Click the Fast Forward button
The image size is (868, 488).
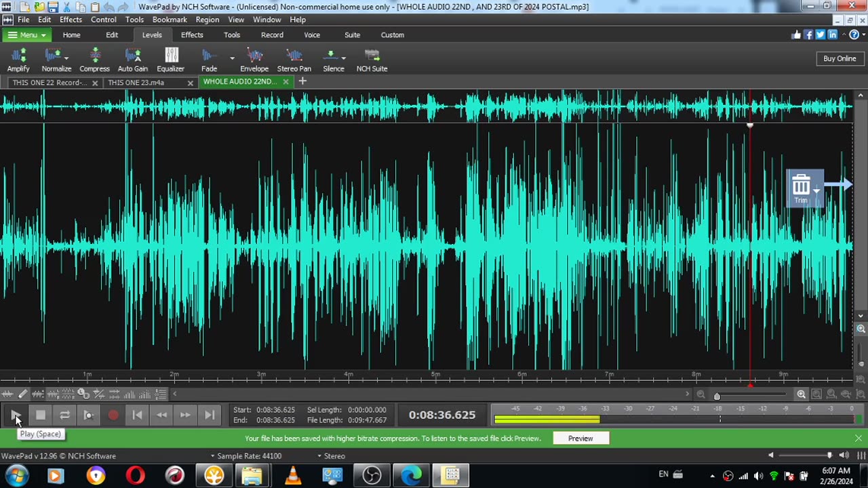pyautogui.click(x=185, y=415)
